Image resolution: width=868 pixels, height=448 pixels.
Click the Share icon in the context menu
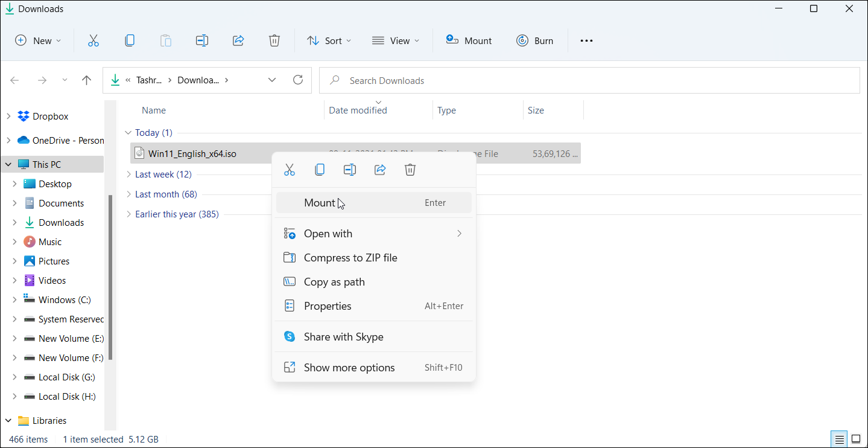(x=380, y=170)
